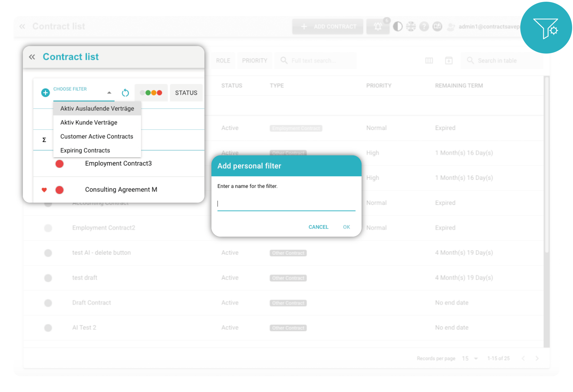Viewport: 573px width, 392px height.
Task: Collapse sidebar via Contract list double chevron in popup
Action: click(x=32, y=57)
